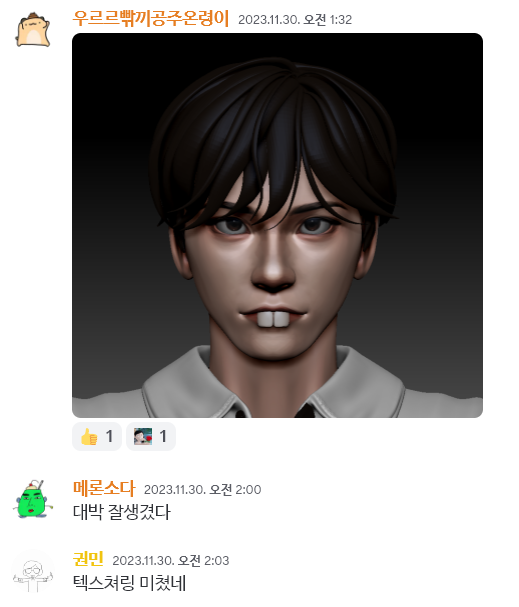The height and width of the screenshot is (607, 519).
Task: Open 권민's sketch-style avatar
Action: click(x=33, y=572)
